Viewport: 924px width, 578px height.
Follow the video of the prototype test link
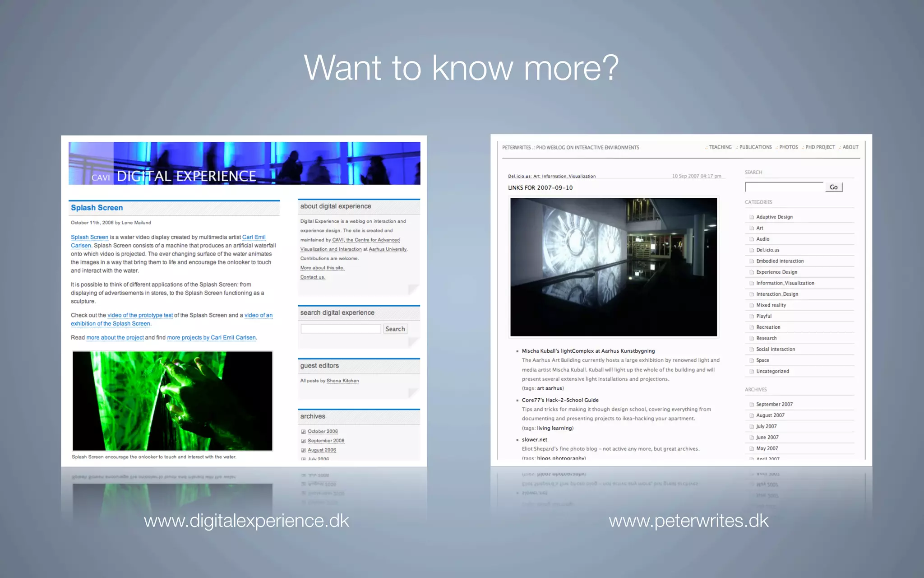coord(140,315)
